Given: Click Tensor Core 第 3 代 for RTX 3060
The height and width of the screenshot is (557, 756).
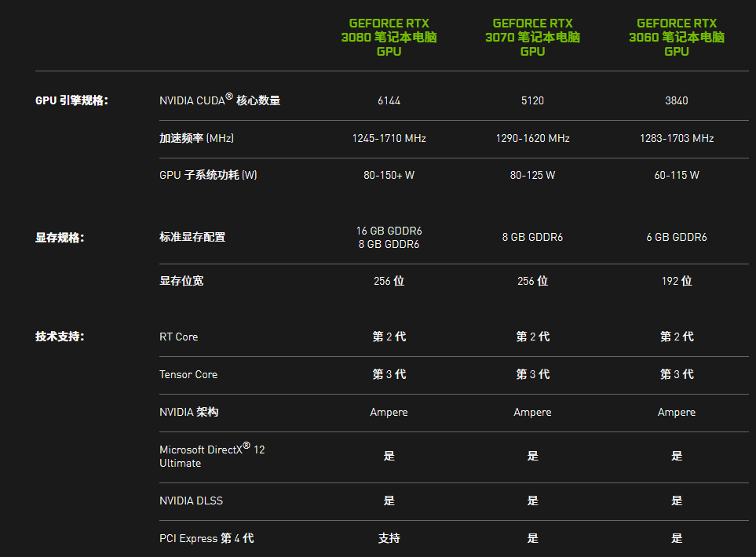Looking at the screenshot, I should point(677,374).
